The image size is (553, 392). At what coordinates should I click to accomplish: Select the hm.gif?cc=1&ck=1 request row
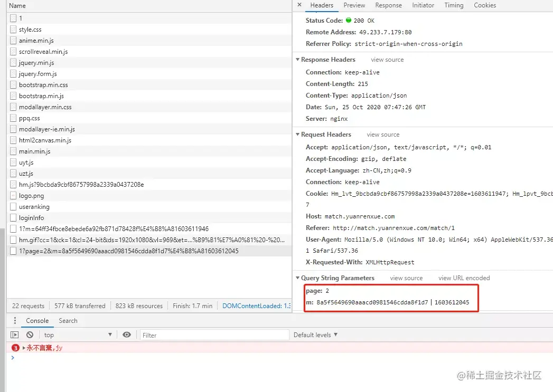(x=149, y=240)
